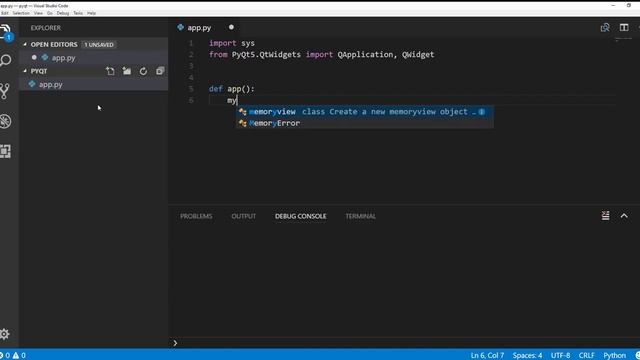
Task: Click Ln 6, Col 7 in status bar
Action: tap(487, 355)
